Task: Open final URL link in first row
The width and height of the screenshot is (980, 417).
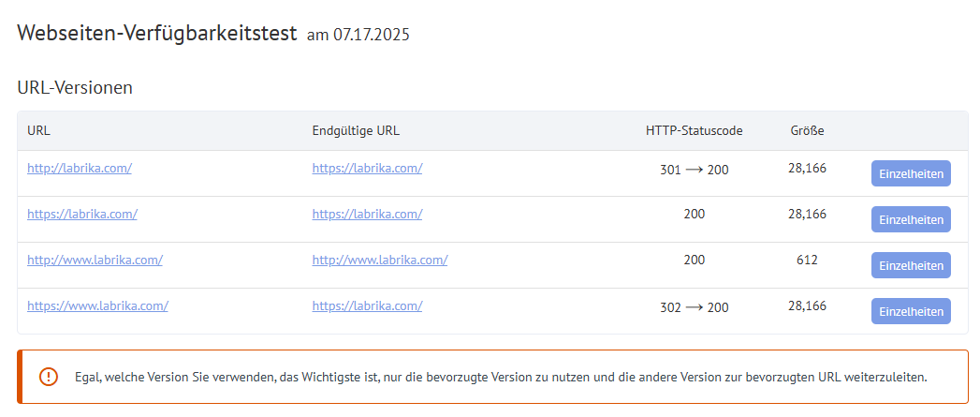Action: pos(367,168)
